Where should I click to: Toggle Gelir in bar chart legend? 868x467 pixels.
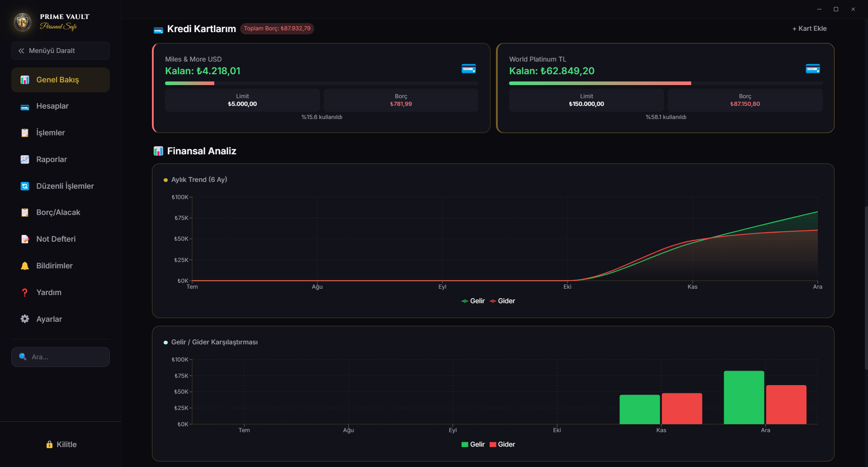[x=473, y=444]
